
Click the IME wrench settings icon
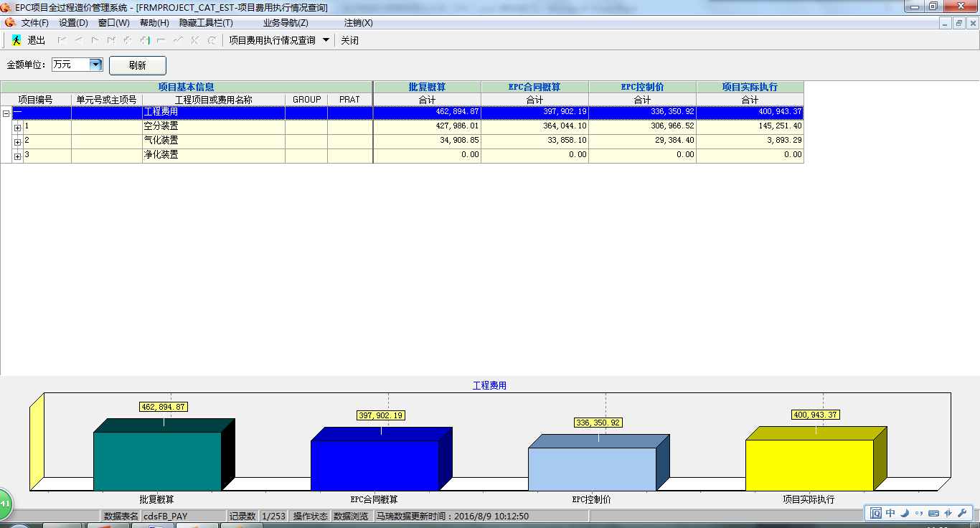click(x=962, y=513)
